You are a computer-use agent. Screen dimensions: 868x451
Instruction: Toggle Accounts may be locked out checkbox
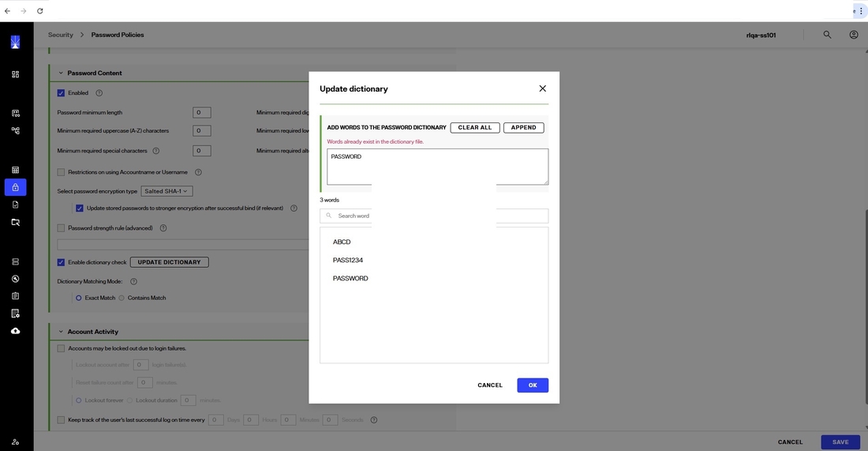[x=61, y=348]
